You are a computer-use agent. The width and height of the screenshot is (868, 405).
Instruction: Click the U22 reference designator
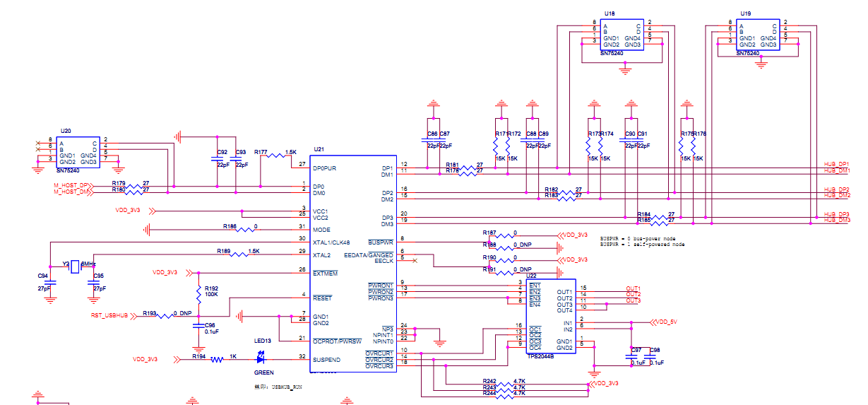tap(532, 276)
